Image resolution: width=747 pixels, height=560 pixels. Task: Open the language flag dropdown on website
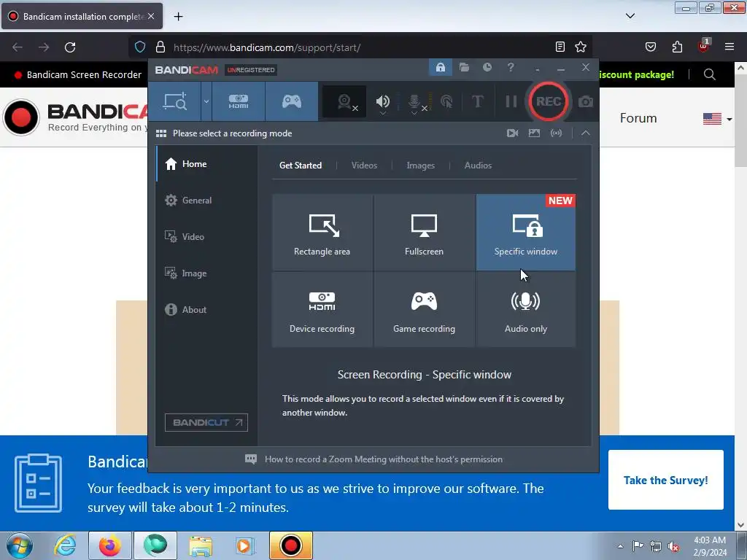tap(718, 119)
